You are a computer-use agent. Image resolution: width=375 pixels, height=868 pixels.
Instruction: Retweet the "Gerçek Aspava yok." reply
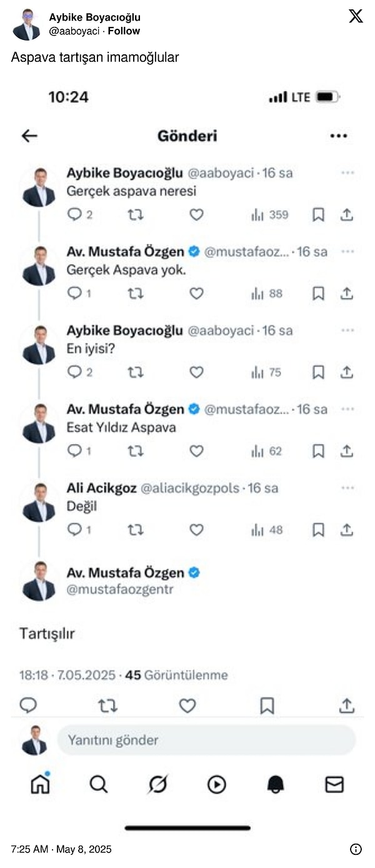pos(136,293)
